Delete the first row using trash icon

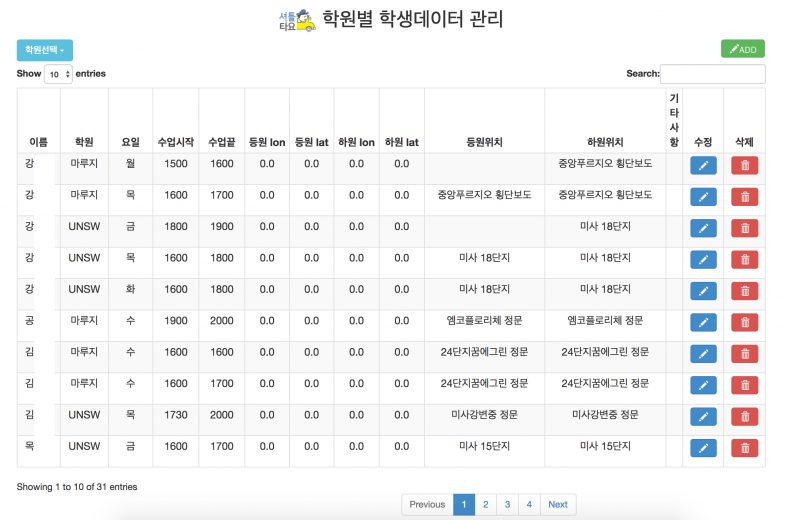pyautogui.click(x=745, y=166)
